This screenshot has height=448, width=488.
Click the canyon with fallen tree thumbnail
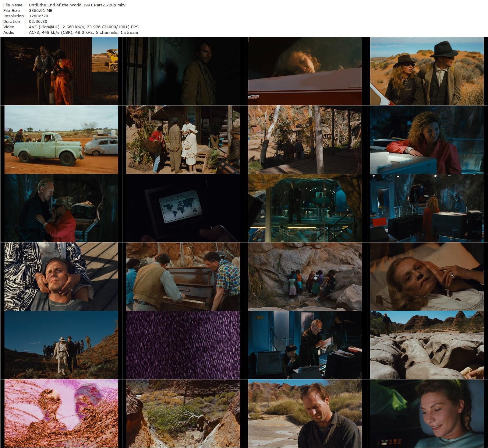click(183, 414)
